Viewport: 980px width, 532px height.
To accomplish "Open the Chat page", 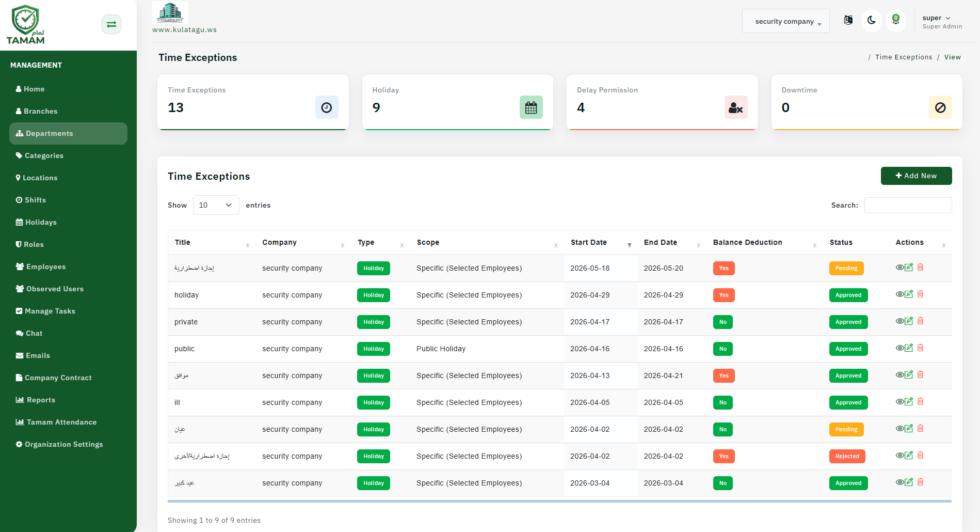I will pyautogui.click(x=68, y=333).
